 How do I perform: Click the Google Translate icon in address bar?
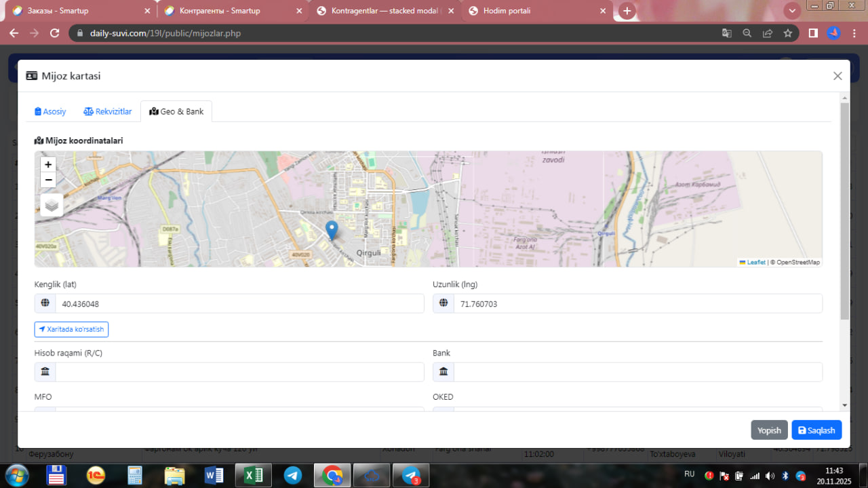pos(726,33)
